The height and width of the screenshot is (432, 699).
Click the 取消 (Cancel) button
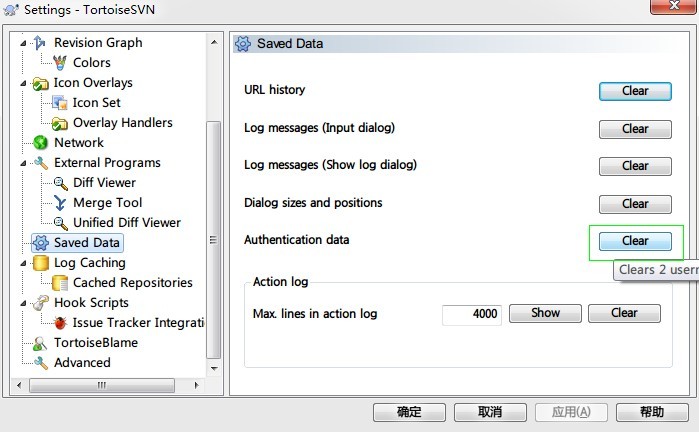tap(490, 412)
